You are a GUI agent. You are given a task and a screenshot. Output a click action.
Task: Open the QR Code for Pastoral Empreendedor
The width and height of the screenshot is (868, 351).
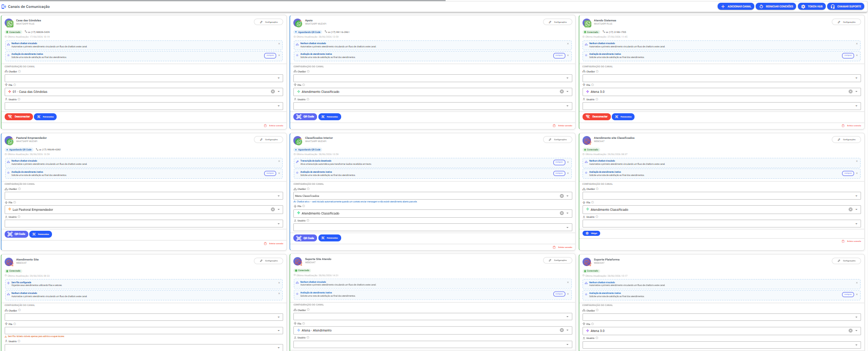pos(16,234)
